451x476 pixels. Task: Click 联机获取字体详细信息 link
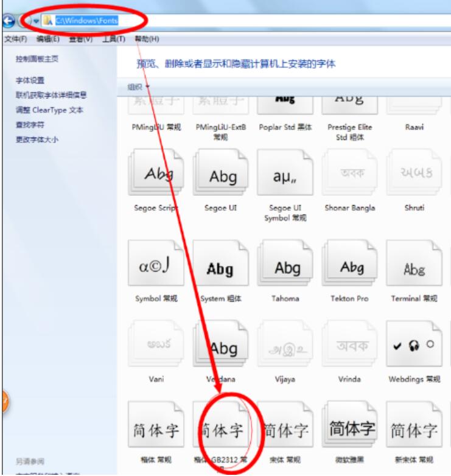51,96
